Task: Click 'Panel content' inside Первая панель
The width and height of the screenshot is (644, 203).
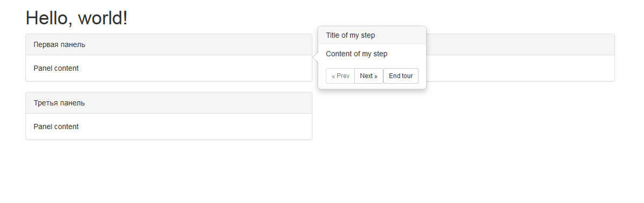Action: click(x=56, y=69)
